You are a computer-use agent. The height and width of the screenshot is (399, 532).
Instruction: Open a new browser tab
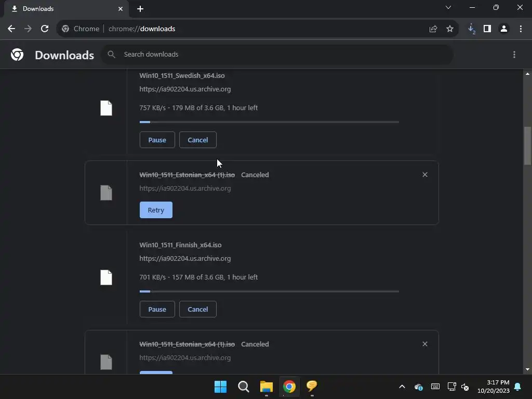140,9
